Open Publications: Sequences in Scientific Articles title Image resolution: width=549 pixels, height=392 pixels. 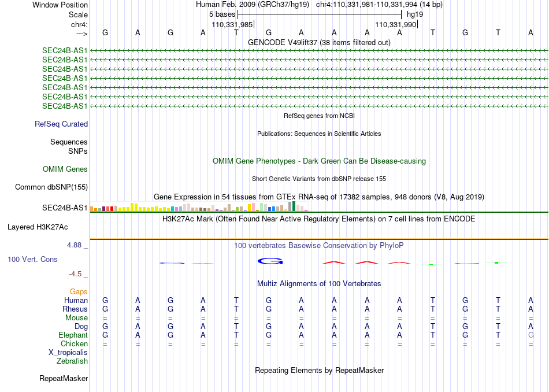(x=319, y=134)
